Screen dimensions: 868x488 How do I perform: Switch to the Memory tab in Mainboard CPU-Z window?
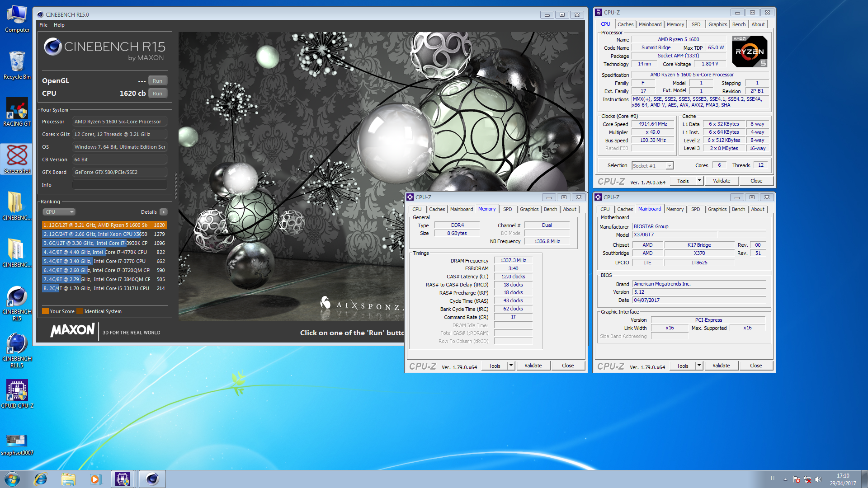tap(675, 209)
